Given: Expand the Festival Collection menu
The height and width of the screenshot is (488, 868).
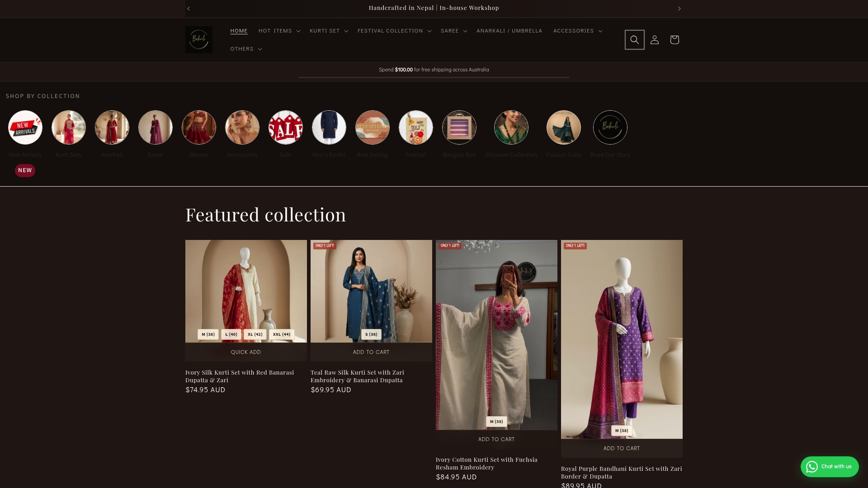Looking at the screenshot, I should [x=394, y=31].
